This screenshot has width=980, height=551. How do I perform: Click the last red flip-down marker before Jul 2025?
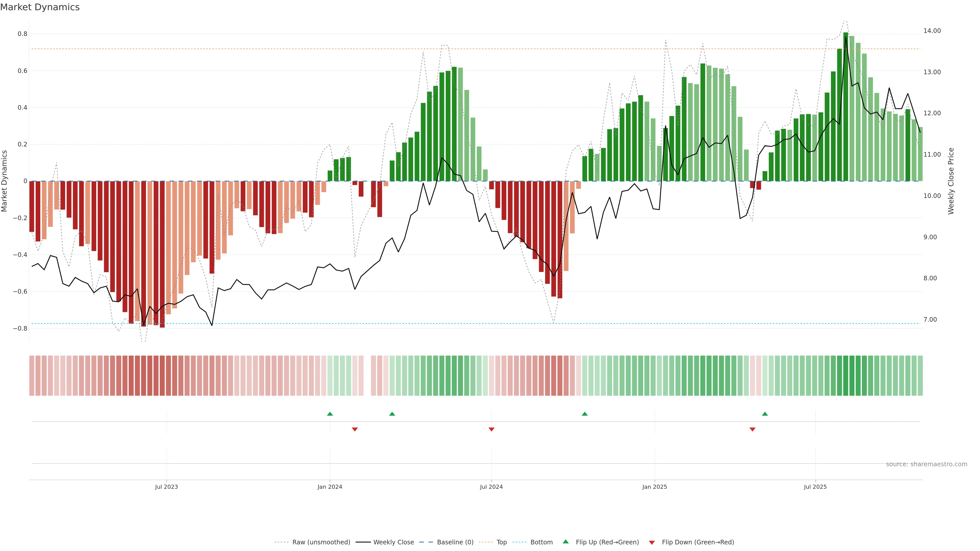[x=752, y=429]
